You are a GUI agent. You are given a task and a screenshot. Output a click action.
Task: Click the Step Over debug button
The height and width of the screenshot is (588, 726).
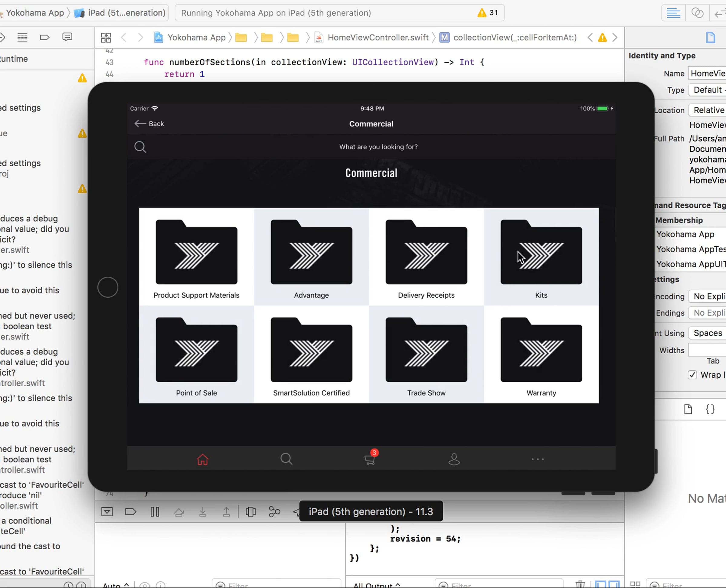[179, 511]
